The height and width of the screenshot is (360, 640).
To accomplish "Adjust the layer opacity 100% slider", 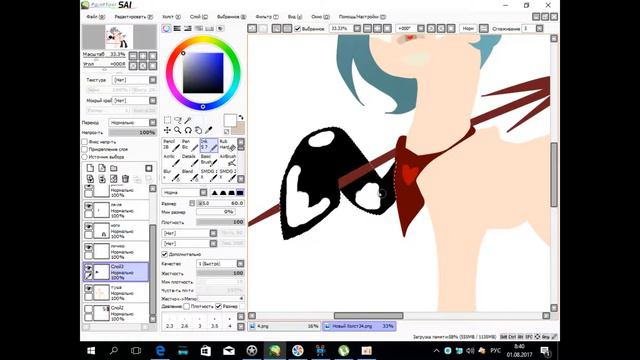I will [x=132, y=132].
